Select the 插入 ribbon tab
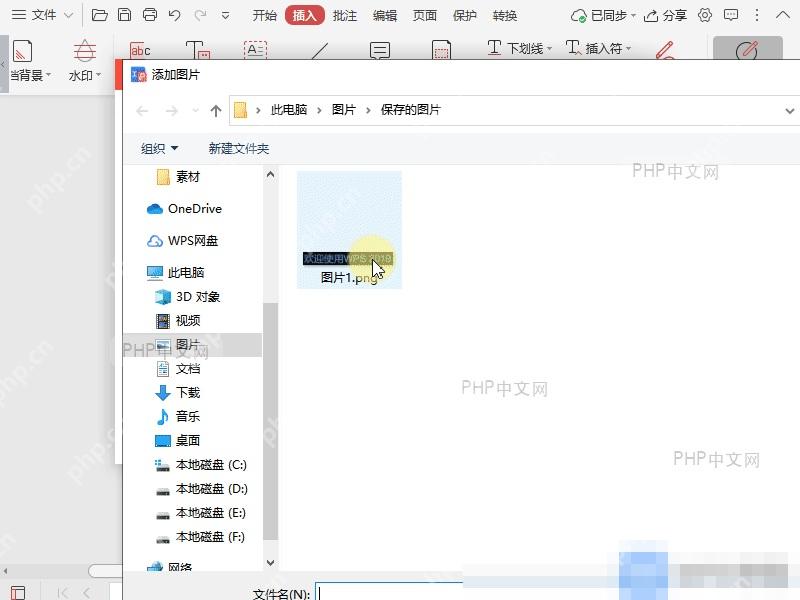Viewport: 800px width, 600px height. 304,15
